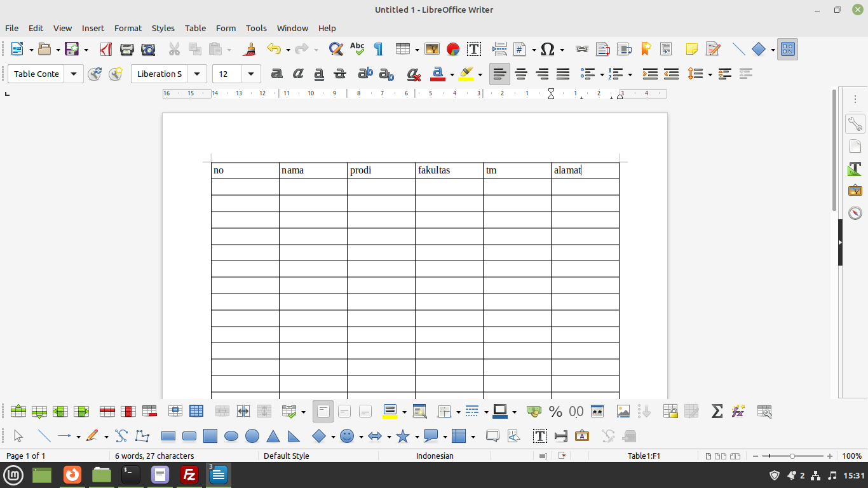Insert image from toolbar icon
The height and width of the screenshot is (488, 868).
(x=432, y=49)
